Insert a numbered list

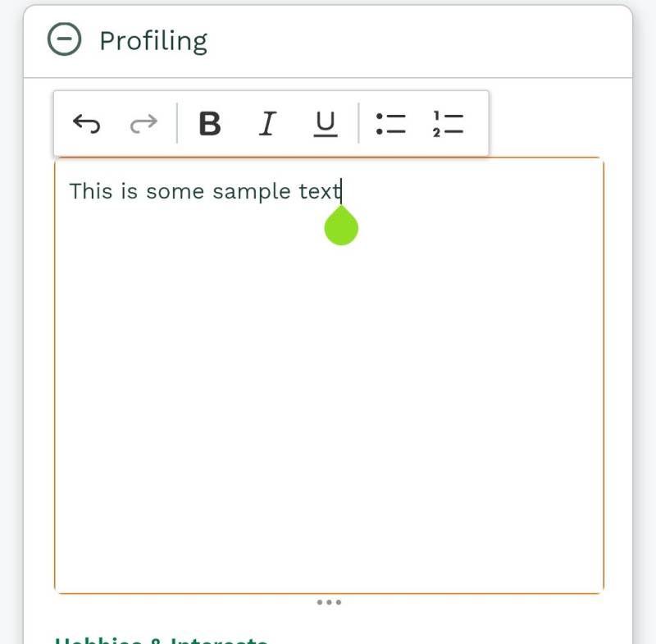pos(448,124)
